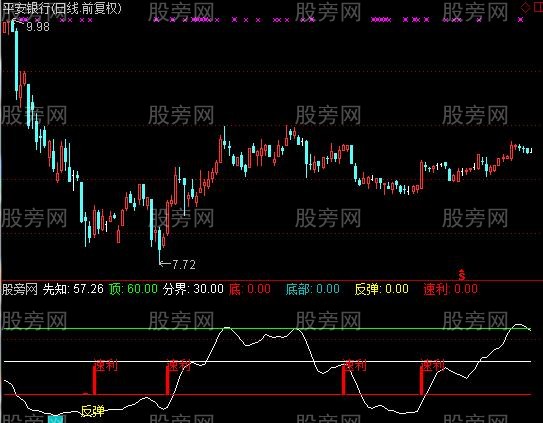The image size is (543, 423).
Task: Click the red diamond icon at chart corner
Action: 525,8
